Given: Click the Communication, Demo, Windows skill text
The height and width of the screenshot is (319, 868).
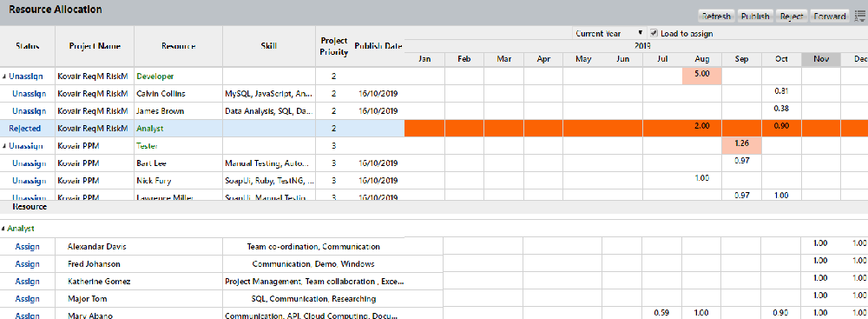Looking at the screenshot, I should click(x=313, y=263).
